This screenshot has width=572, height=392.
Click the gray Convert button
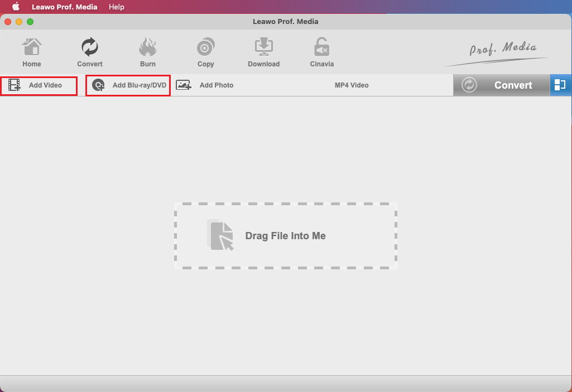click(x=501, y=85)
